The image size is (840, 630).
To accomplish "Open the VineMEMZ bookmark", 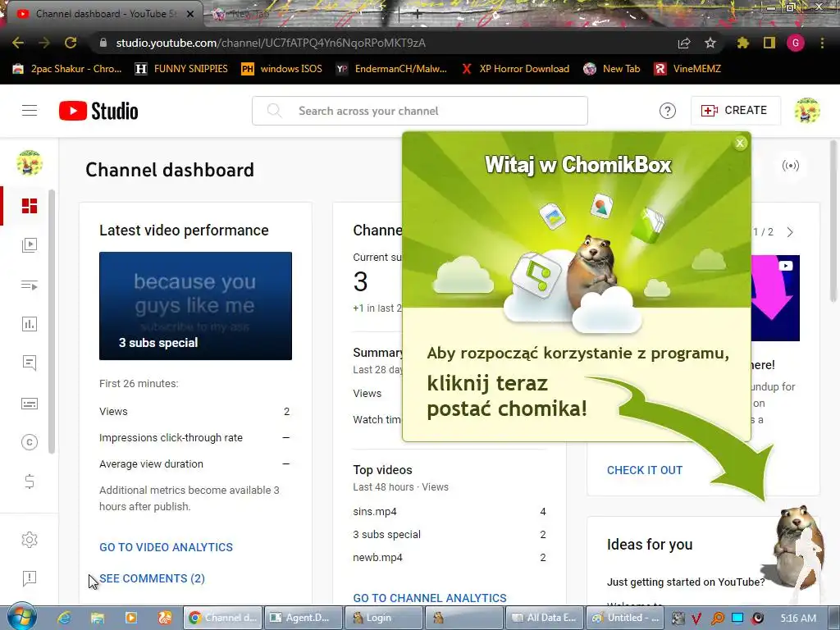I will [x=687, y=69].
